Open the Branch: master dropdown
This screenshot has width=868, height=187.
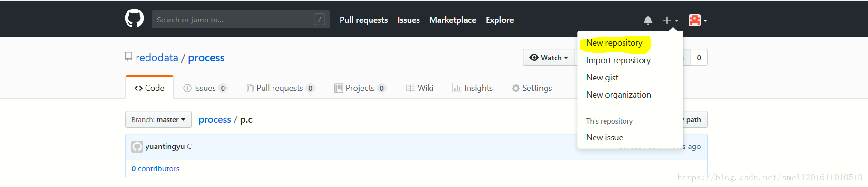158,119
